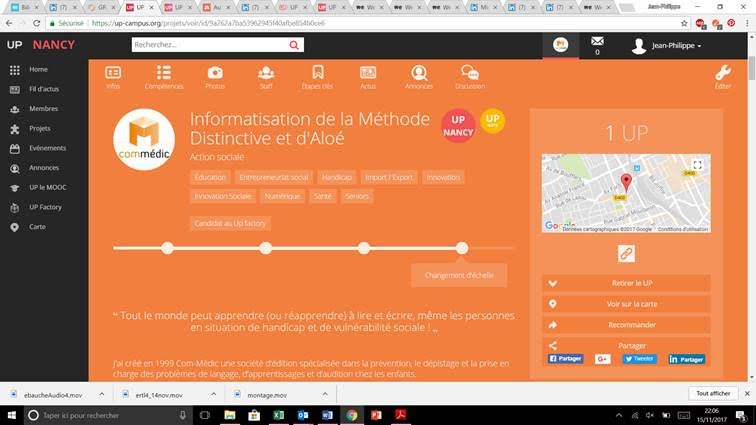756x425 pixels.
Task: Click the Recommander button
Action: coord(626,325)
